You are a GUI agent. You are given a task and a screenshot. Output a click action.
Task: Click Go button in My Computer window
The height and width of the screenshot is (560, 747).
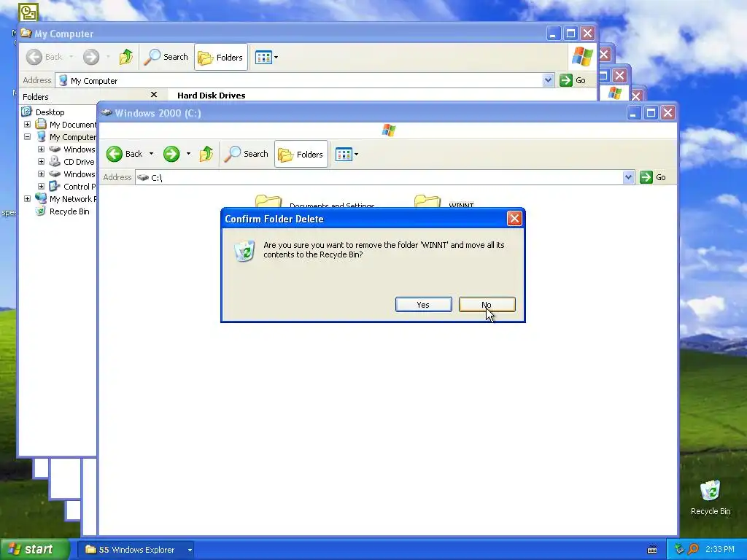(x=573, y=80)
